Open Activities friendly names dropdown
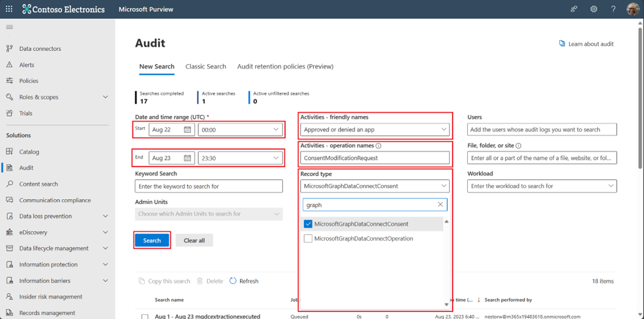The height and width of the screenshot is (319, 644). (375, 130)
